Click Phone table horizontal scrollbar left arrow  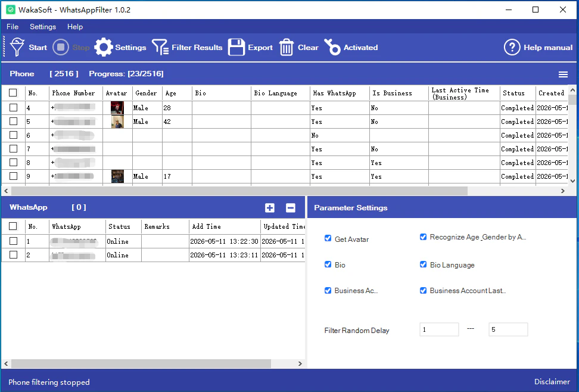point(6,191)
